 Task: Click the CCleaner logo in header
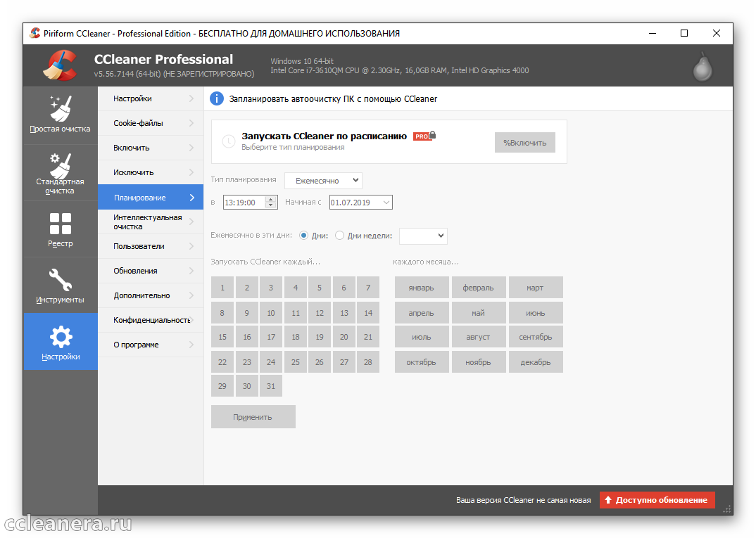60,66
